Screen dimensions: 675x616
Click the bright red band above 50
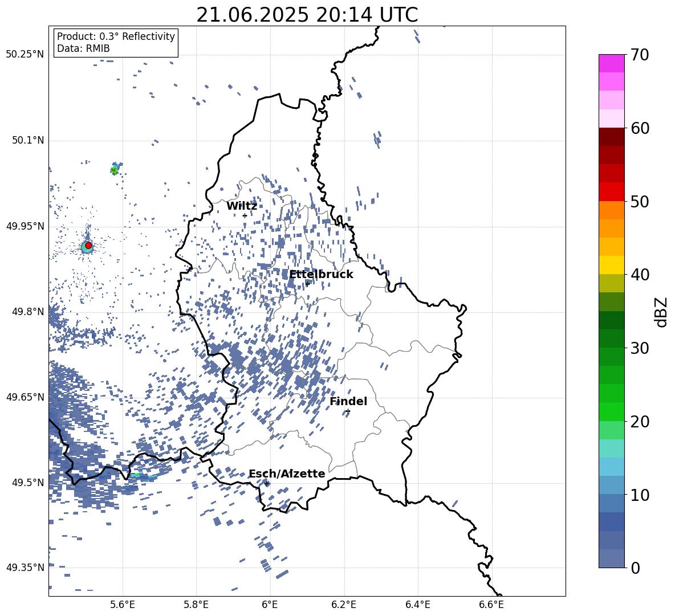click(611, 192)
